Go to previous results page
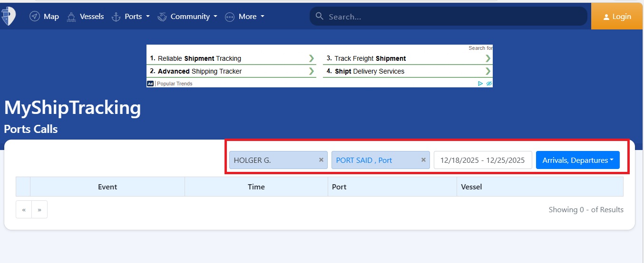Image resolution: width=644 pixels, height=263 pixels. coord(24,209)
